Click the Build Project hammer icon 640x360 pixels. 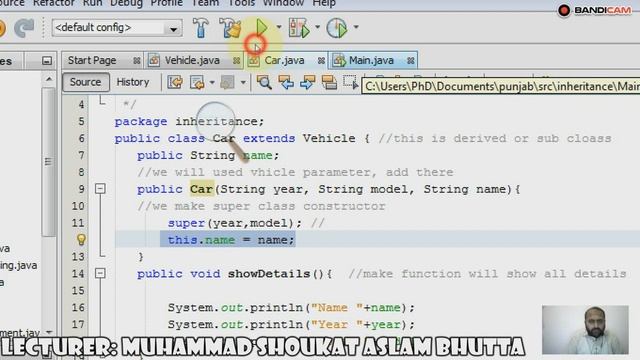coord(200,28)
